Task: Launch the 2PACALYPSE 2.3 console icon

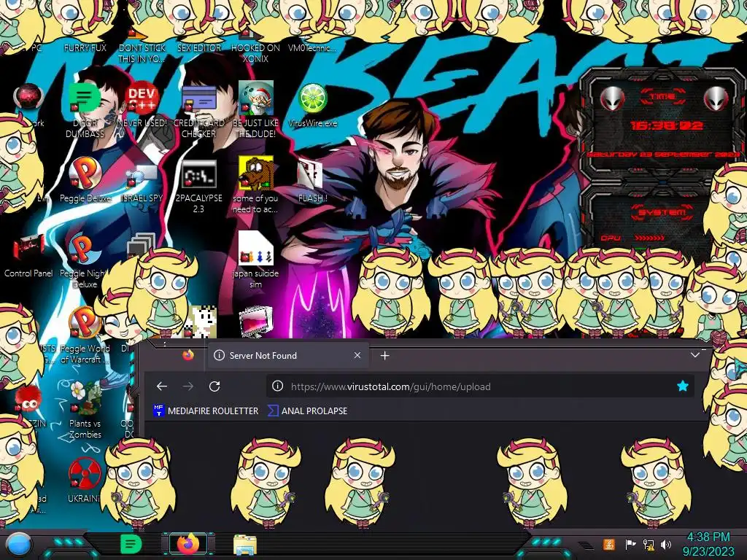Action: pyautogui.click(x=198, y=174)
